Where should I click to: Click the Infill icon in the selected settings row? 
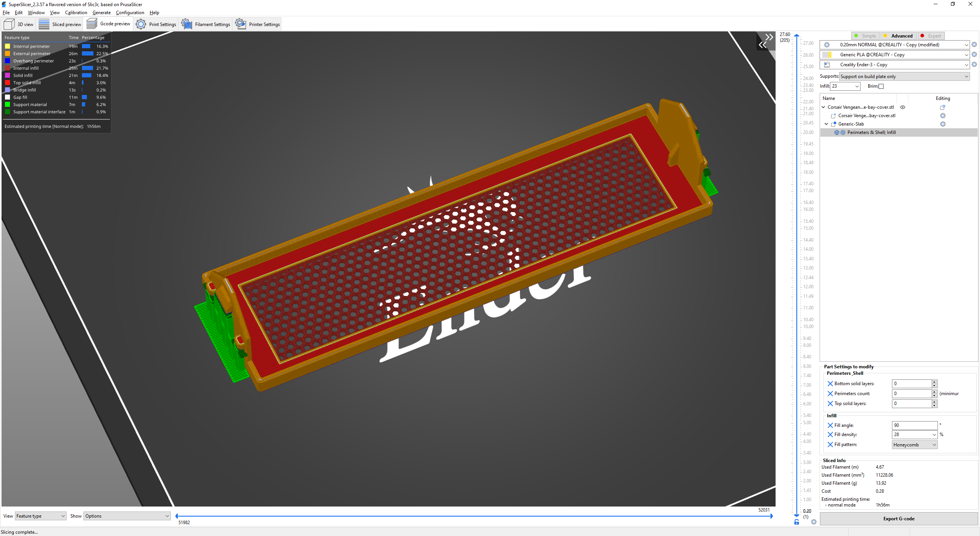coord(843,132)
